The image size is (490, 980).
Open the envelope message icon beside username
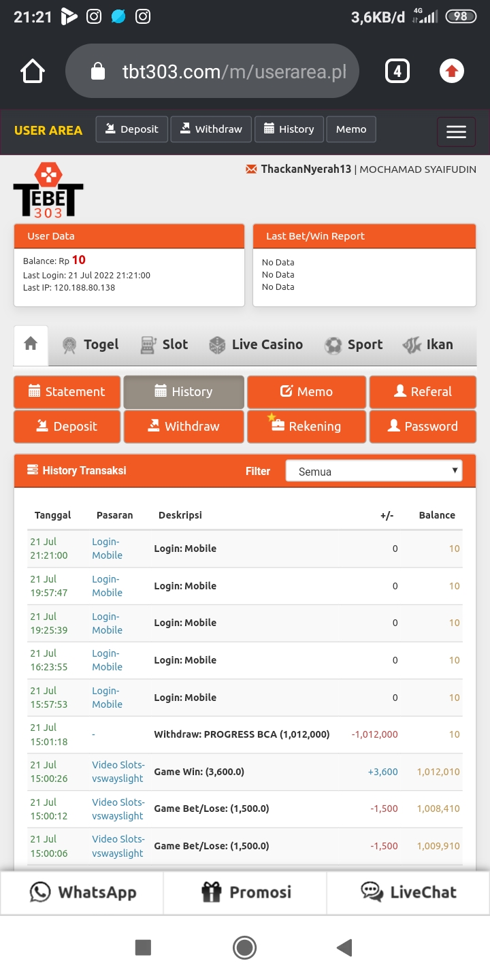(x=251, y=169)
